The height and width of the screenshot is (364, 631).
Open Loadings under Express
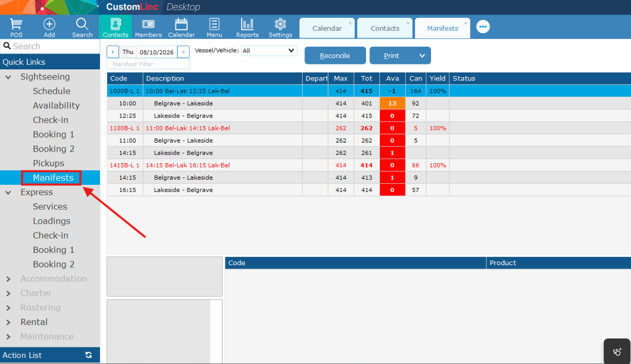point(52,221)
